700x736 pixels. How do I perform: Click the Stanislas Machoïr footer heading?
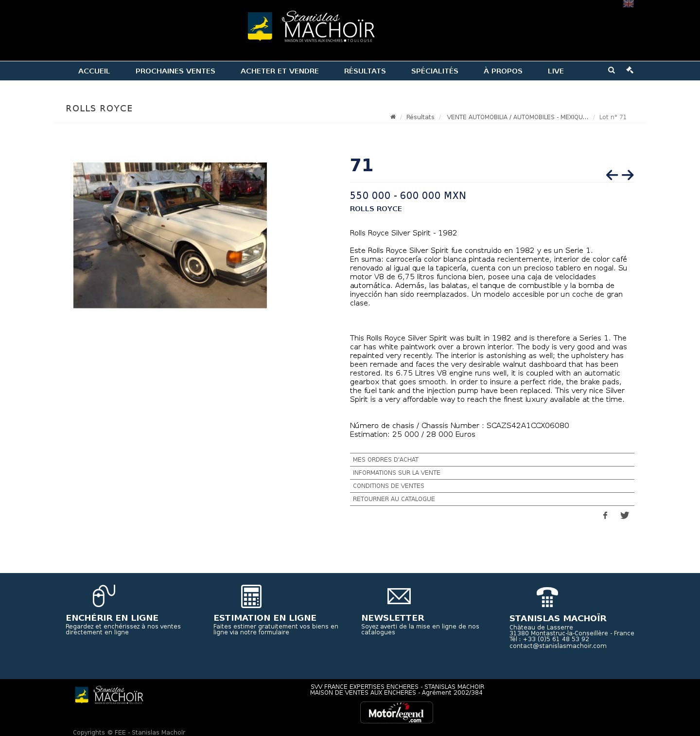click(x=558, y=618)
